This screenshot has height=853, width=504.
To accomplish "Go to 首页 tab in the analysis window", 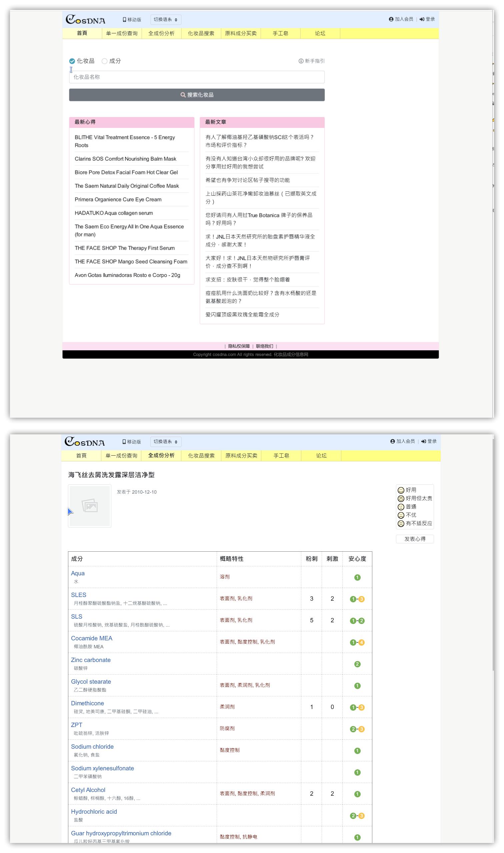I will [x=81, y=456].
